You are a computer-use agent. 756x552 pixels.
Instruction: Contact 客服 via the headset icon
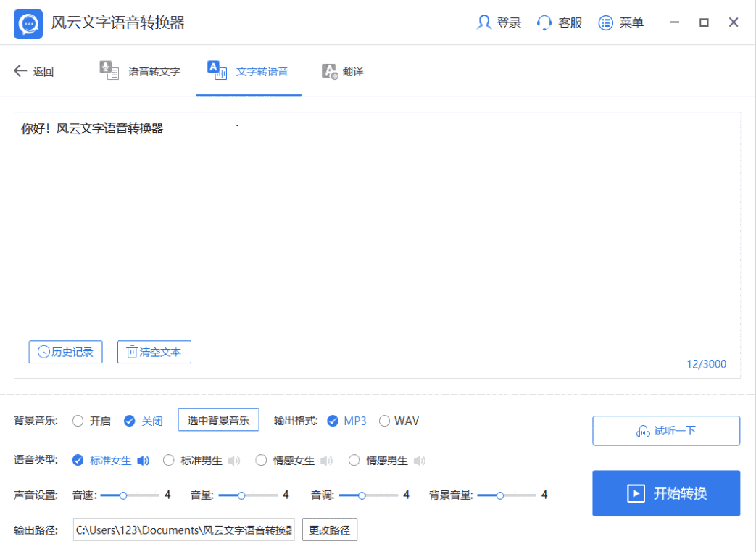[544, 23]
